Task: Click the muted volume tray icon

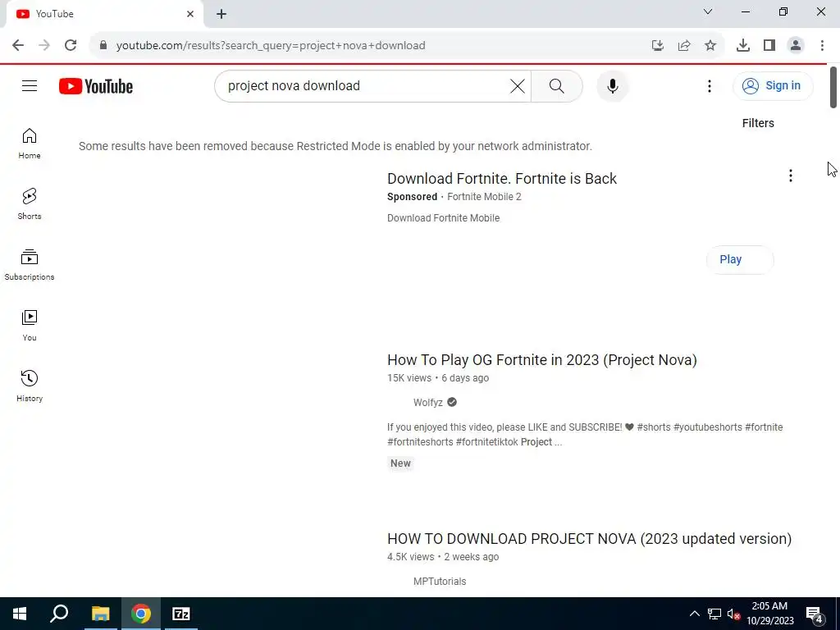Action: pyautogui.click(x=734, y=614)
